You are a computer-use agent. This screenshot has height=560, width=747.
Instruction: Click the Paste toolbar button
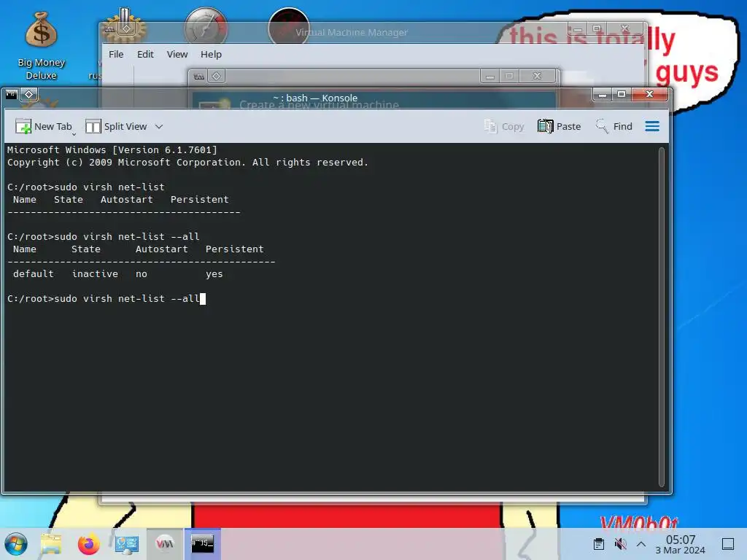(559, 126)
